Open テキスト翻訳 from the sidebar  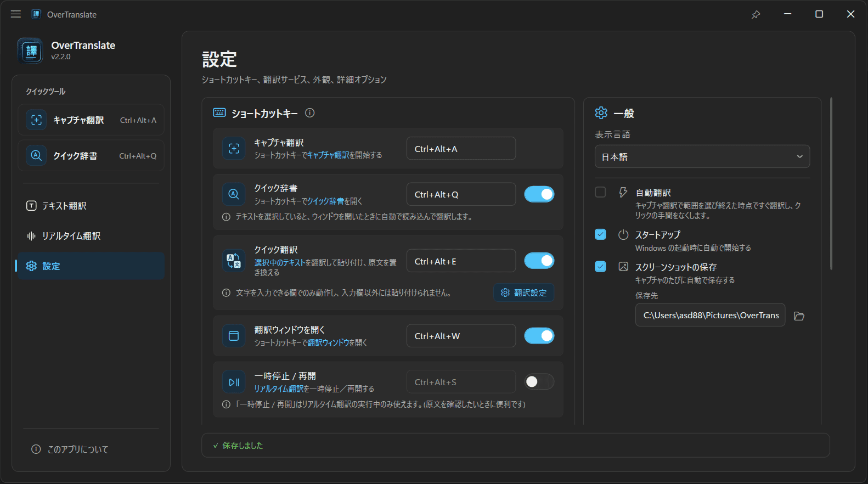click(x=91, y=206)
